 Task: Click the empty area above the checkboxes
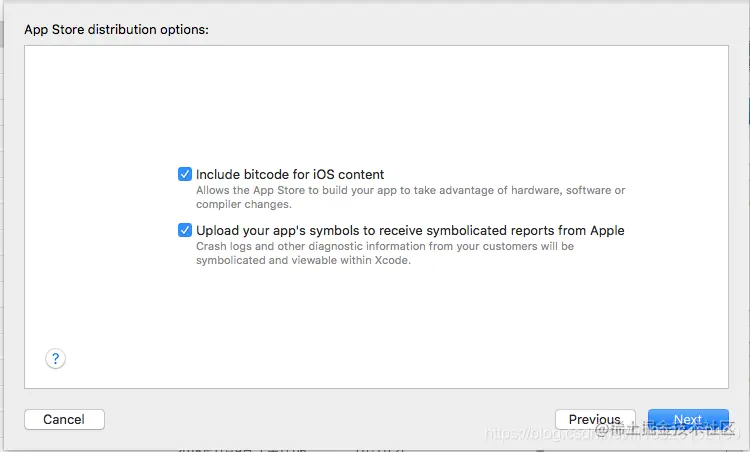tap(375, 100)
